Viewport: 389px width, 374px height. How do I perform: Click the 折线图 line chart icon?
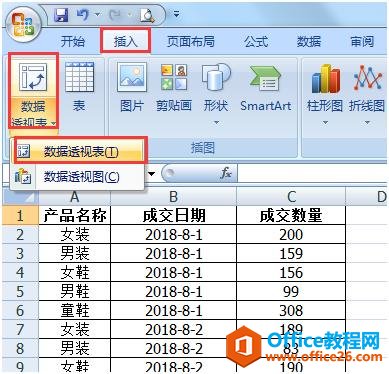tap(367, 78)
